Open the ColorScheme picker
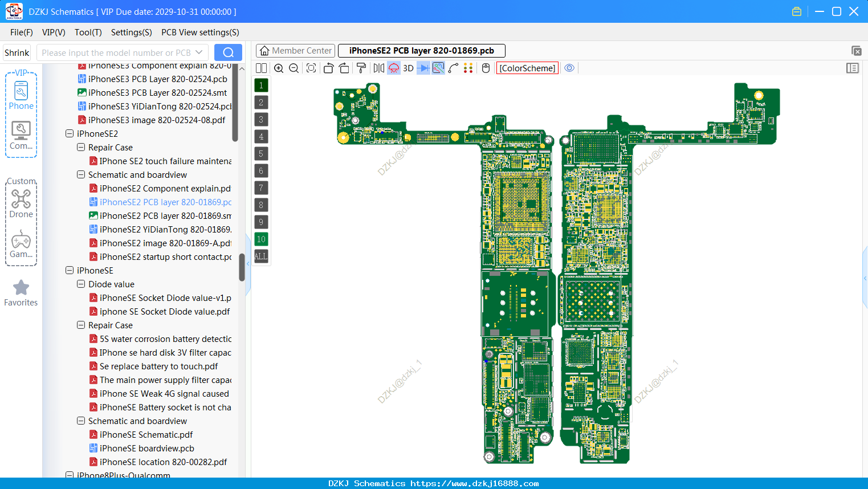The height and width of the screenshot is (489, 868). coord(527,68)
